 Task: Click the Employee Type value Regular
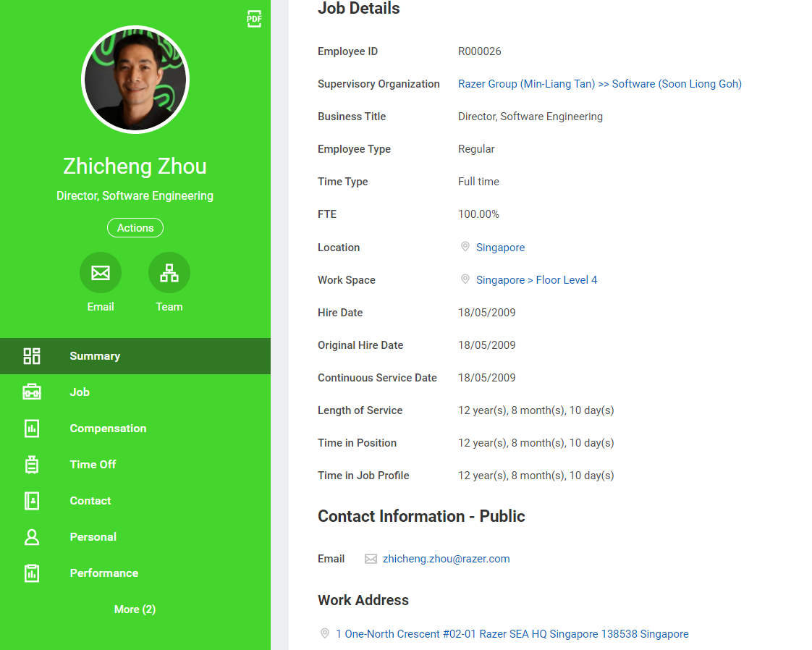[476, 149]
